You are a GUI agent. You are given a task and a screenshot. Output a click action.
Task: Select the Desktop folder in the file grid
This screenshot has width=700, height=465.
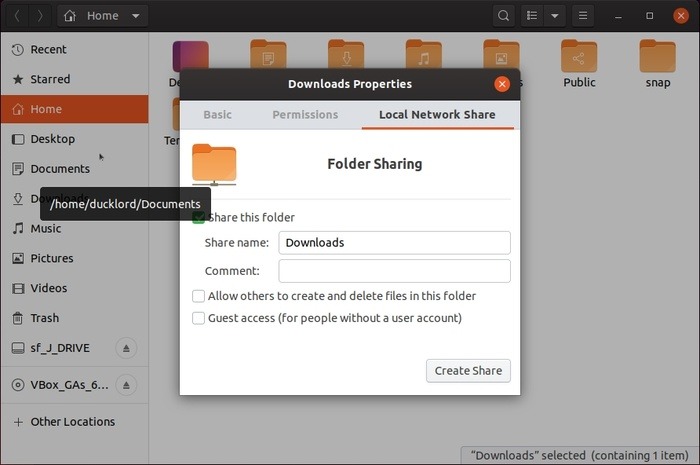click(191, 55)
